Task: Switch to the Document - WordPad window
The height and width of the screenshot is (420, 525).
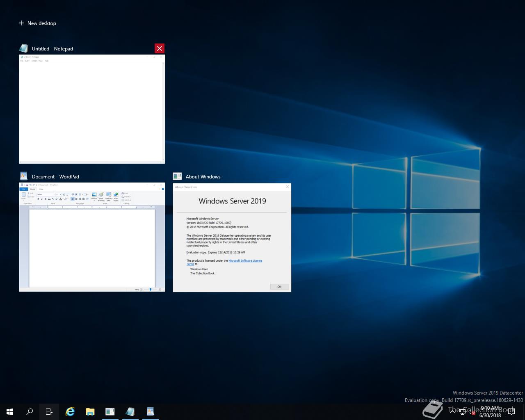Action: (x=92, y=237)
